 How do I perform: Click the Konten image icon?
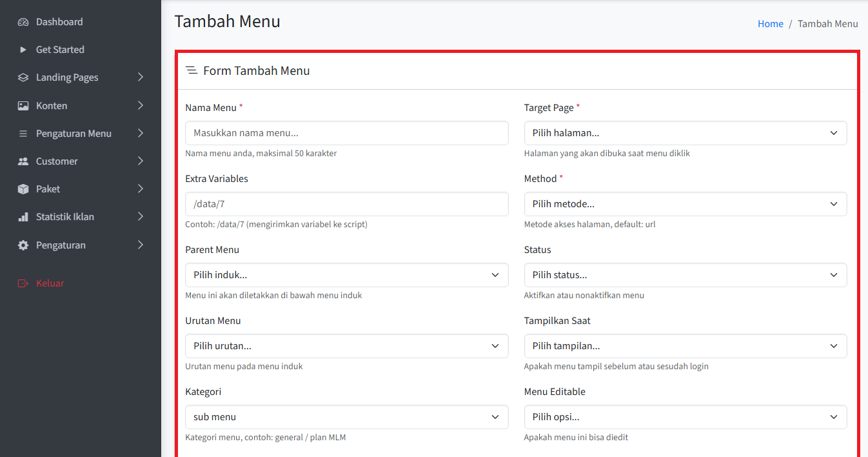click(x=23, y=106)
